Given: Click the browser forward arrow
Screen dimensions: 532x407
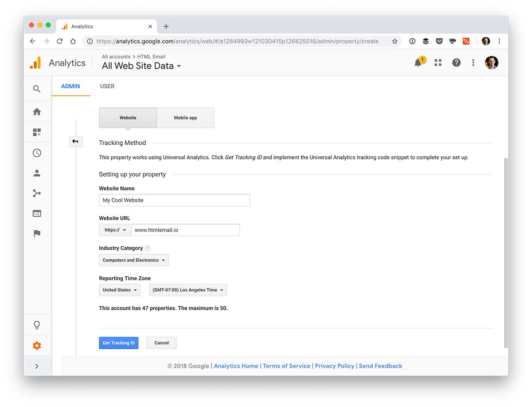Looking at the screenshot, I should [x=46, y=41].
